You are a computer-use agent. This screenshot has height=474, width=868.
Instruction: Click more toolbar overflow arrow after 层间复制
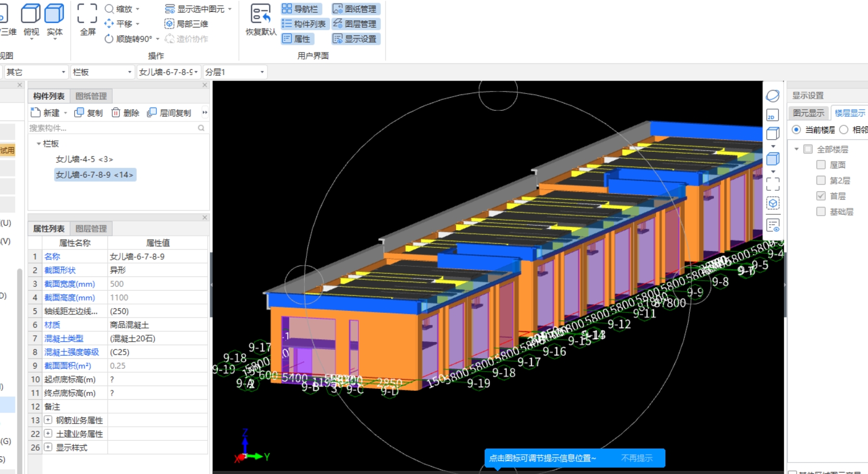pyautogui.click(x=205, y=113)
